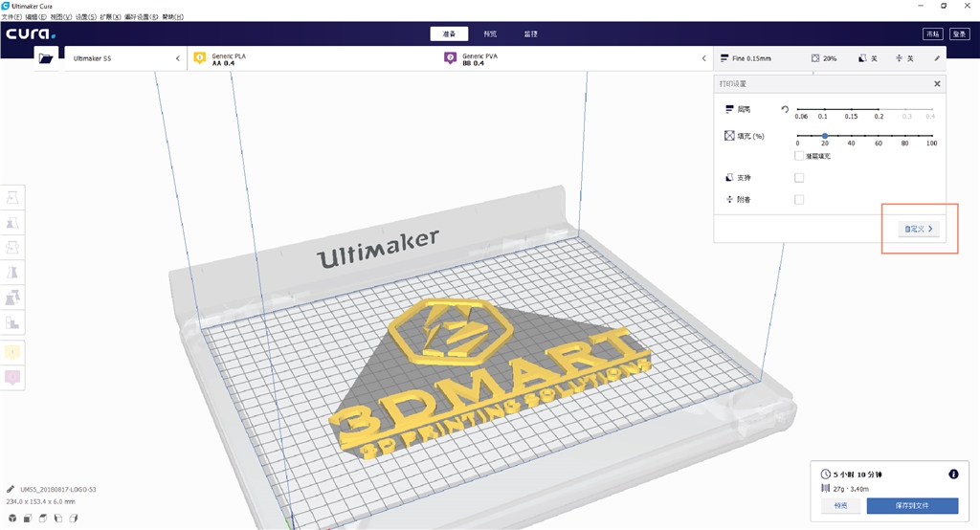Enable the support checkbox
980x530 pixels.
(x=799, y=177)
